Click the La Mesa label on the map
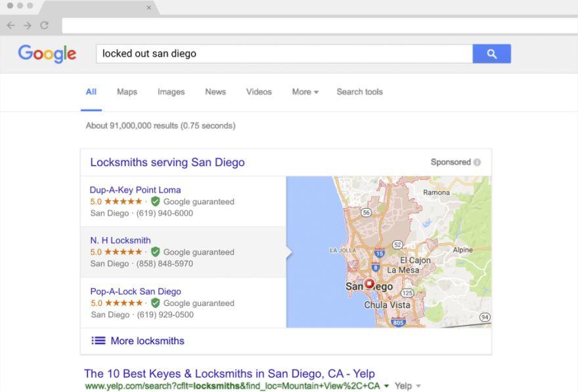The width and height of the screenshot is (578, 392). point(403,270)
